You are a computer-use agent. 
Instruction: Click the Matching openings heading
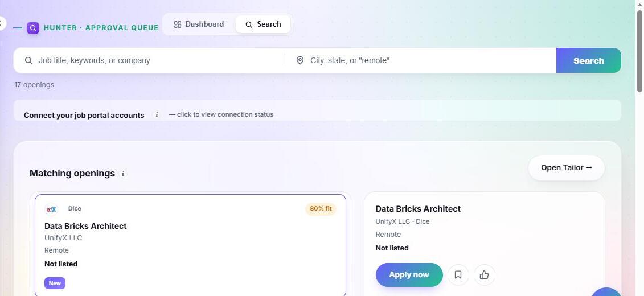click(x=72, y=173)
